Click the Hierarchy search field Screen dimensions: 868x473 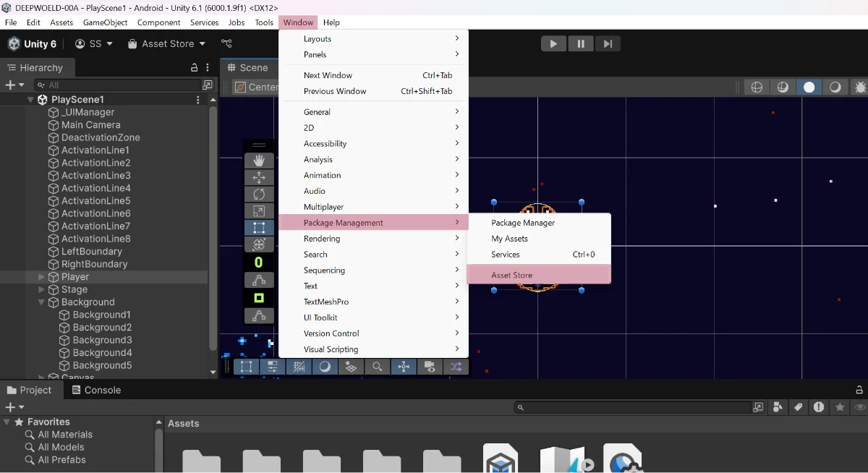(x=119, y=85)
